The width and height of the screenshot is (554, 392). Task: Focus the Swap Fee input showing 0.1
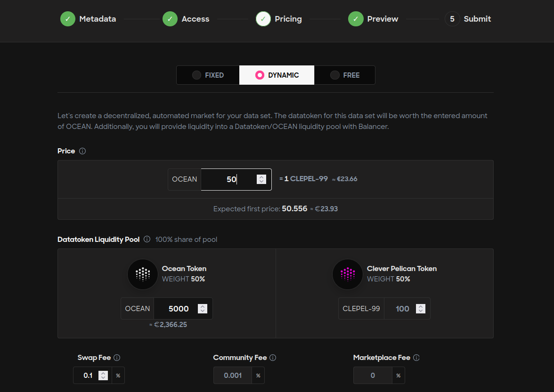point(92,376)
